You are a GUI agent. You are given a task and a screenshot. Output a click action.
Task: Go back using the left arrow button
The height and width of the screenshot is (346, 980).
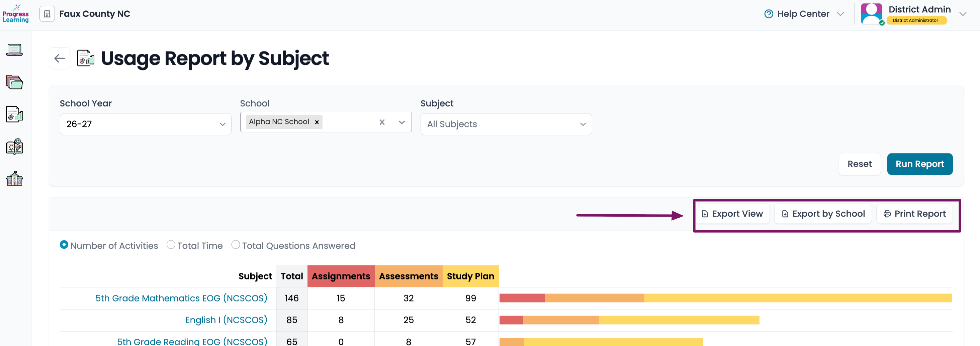click(x=60, y=59)
